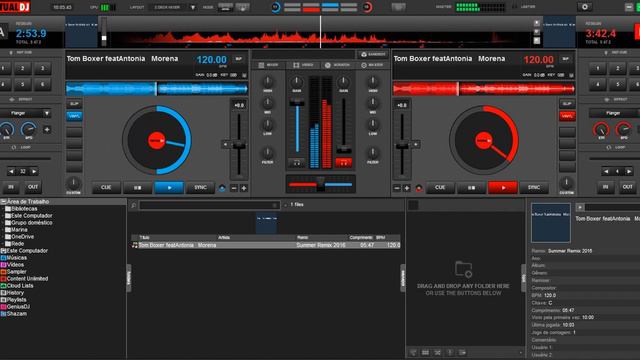Click right deck FILTER knob
Viewport: 640px width, 360px height.
pyautogui.click(x=373, y=153)
